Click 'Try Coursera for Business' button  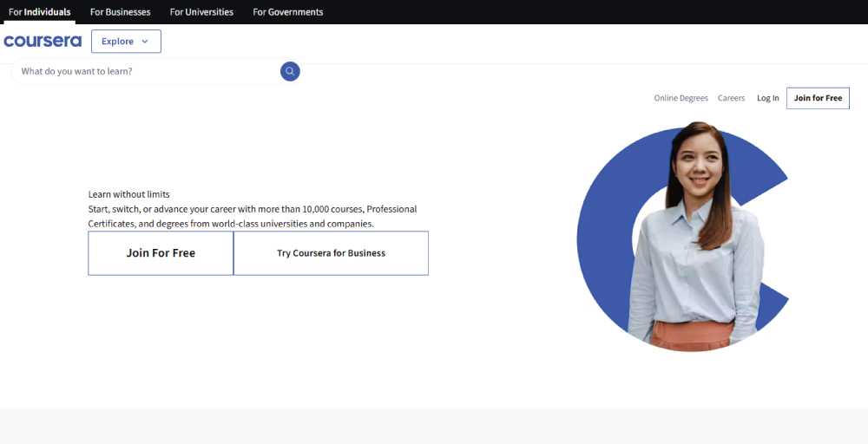coord(331,253)
